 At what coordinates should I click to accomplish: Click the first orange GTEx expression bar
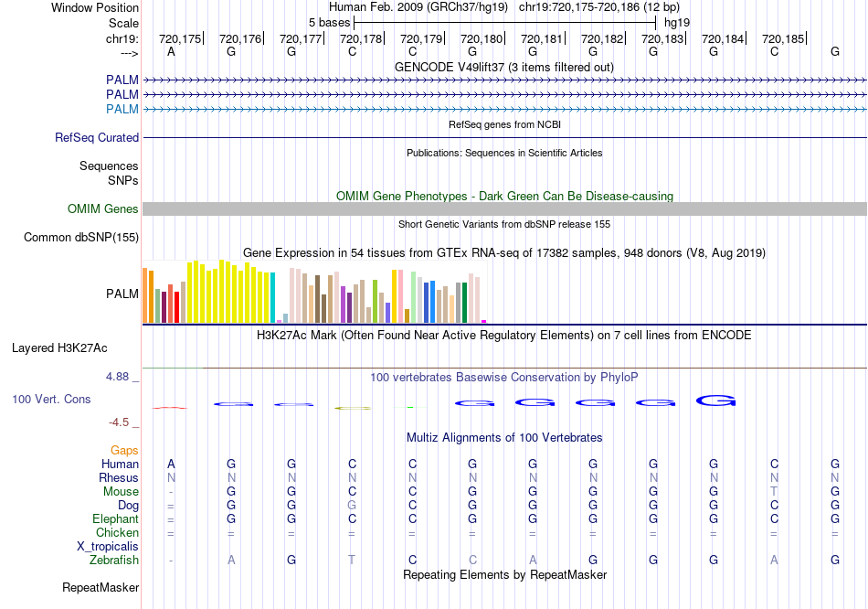145,295
